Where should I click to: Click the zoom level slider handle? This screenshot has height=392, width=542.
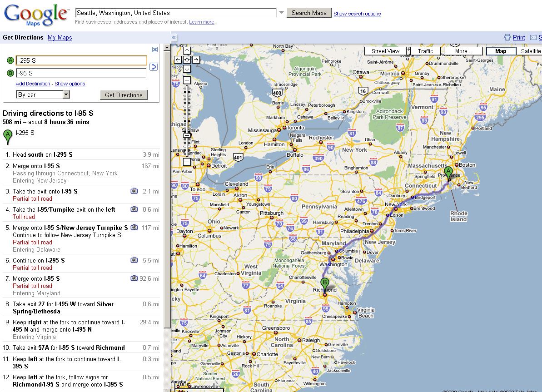click(x=187, y=135)
